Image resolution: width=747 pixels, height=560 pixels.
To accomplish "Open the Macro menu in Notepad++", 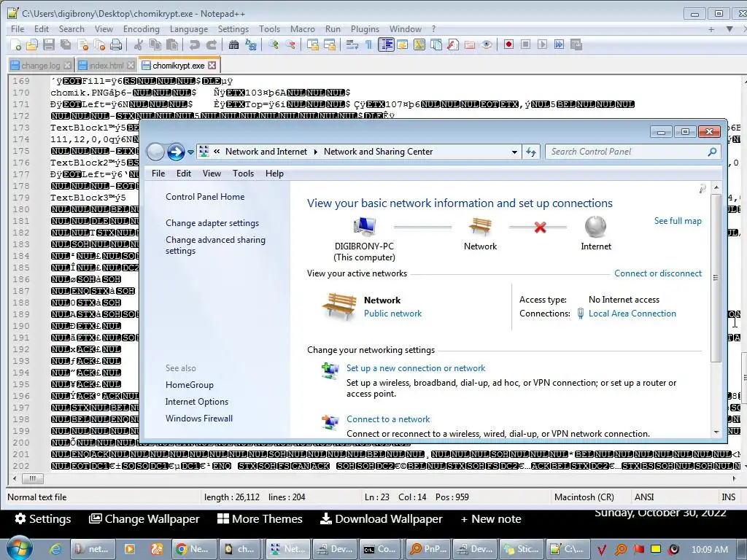I will [x=303, y=29].
